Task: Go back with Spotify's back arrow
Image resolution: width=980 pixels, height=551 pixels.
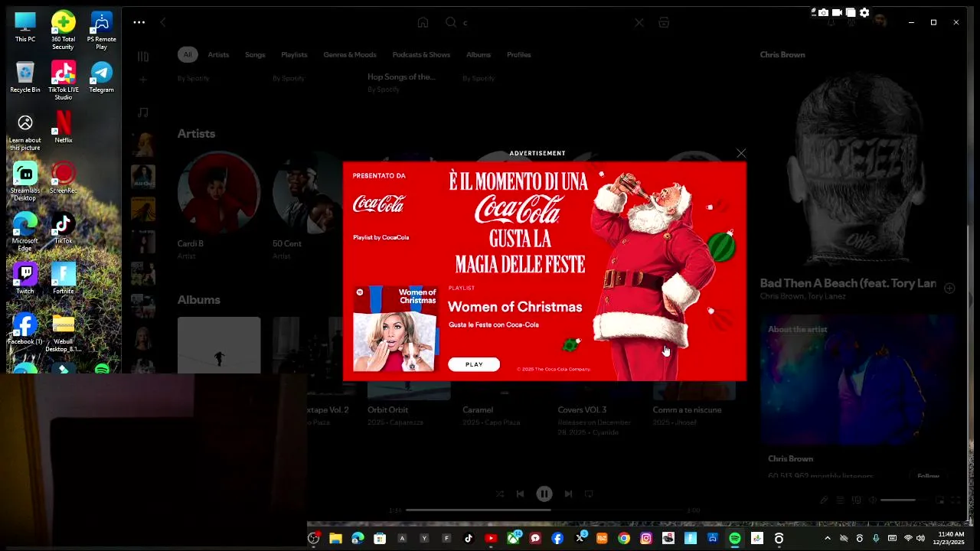Action: pyautogui.click(x=163, y=22)
